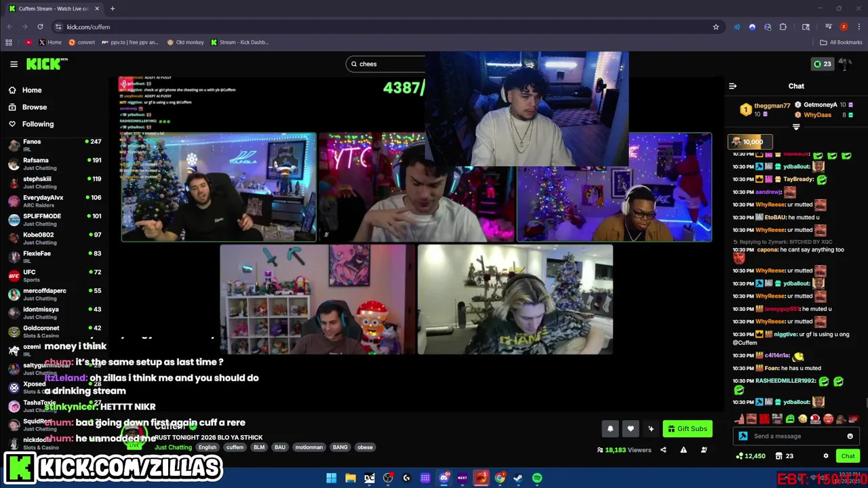Click the Send a message field
This screenshot has height=488, width=868.
(x=797, y=436)
